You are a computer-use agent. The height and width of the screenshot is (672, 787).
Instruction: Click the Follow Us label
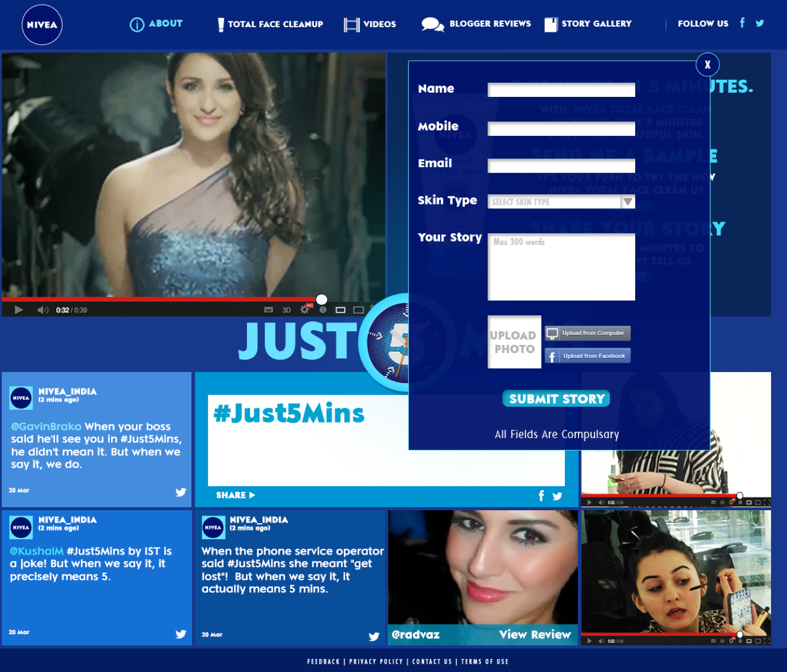point(703,24)
